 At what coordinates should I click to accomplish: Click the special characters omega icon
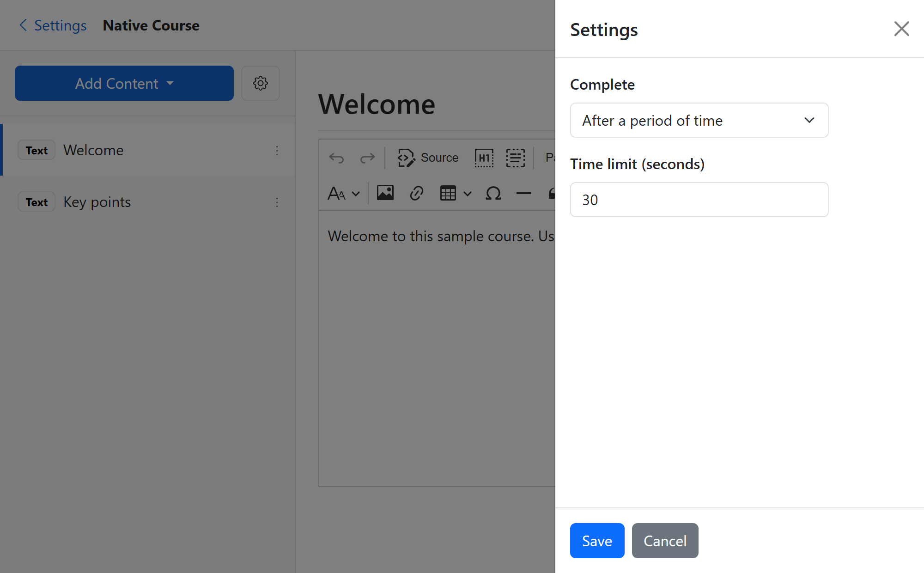(x=493, y=193)
